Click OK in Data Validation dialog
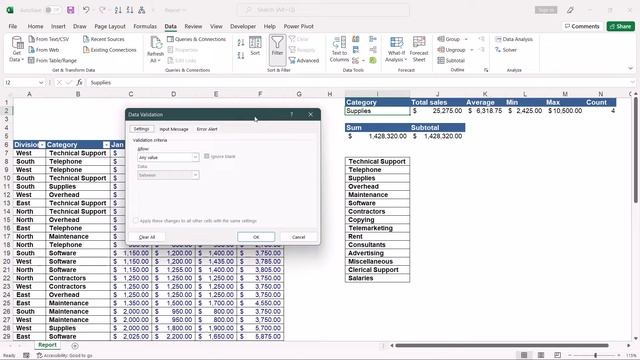Viewport: 640px width, 360px height. 256,237
